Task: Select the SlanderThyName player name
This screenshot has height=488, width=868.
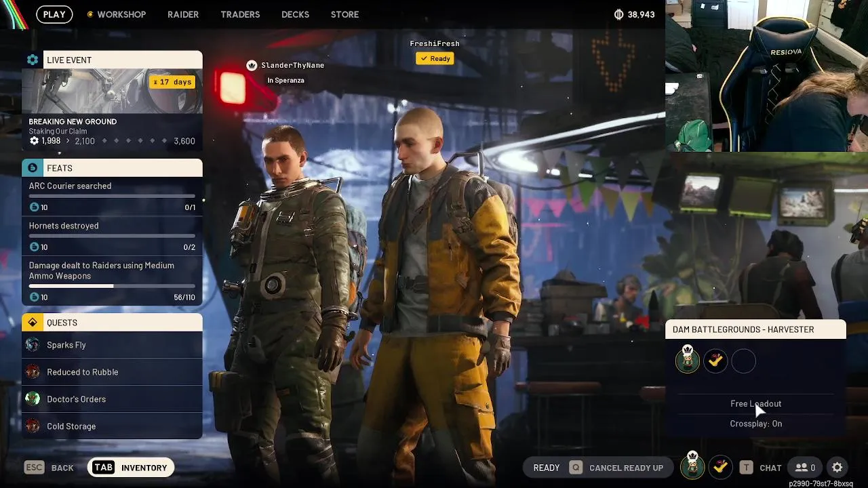Action: [292, 65]
